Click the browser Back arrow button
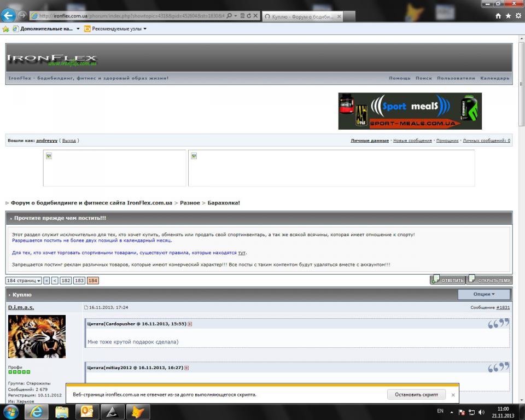The image size is (525, 420). coord(9,16)
